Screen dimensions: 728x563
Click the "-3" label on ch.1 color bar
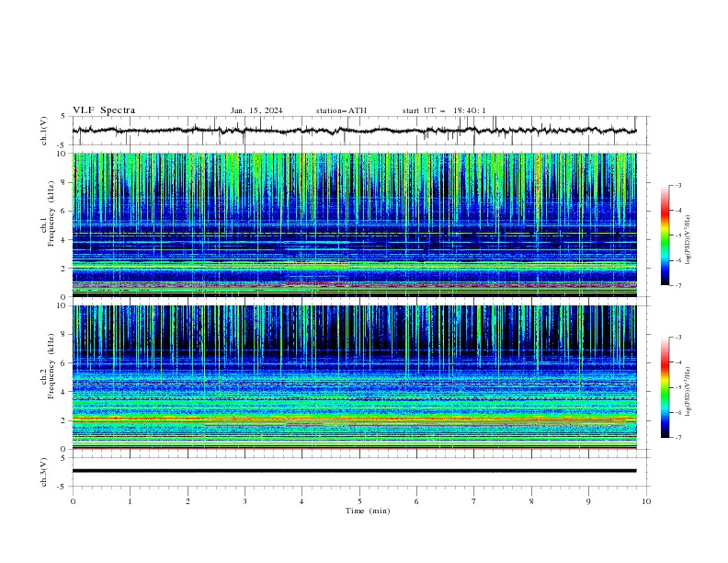click(677, 186)
